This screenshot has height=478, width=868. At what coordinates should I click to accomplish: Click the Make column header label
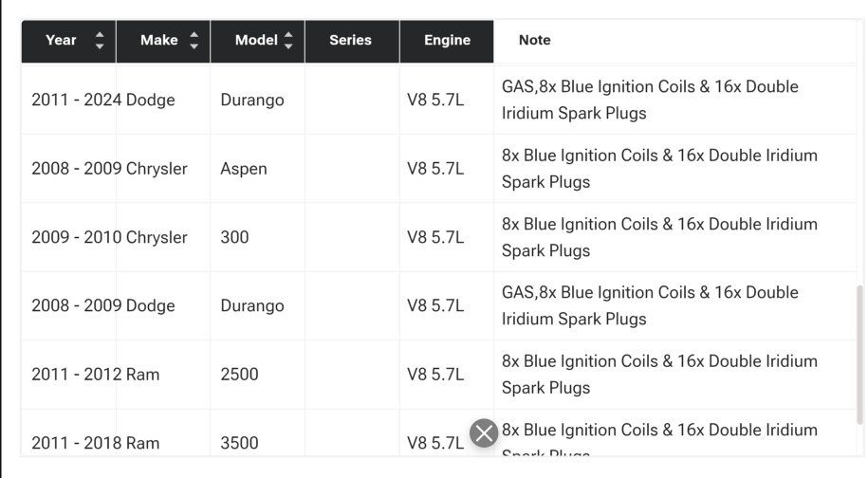(158, 41)
